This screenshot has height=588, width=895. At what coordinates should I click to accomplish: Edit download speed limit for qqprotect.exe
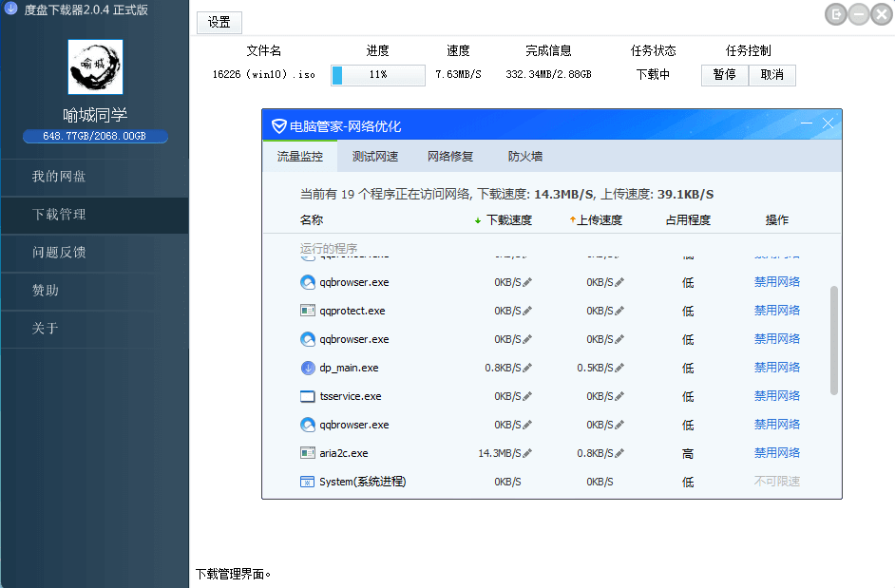pyautogui.click(x=527, y=311)
